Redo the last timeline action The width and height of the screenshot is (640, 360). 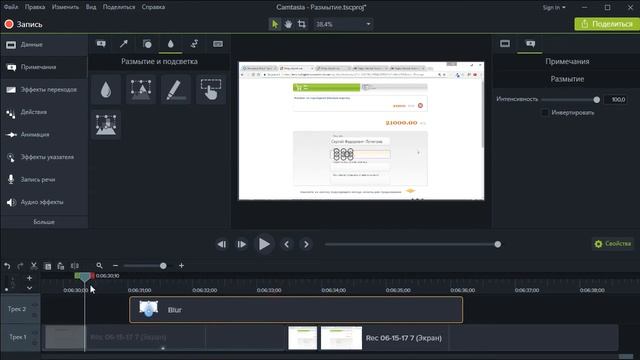pyautogui.click(x=20, y=266)
